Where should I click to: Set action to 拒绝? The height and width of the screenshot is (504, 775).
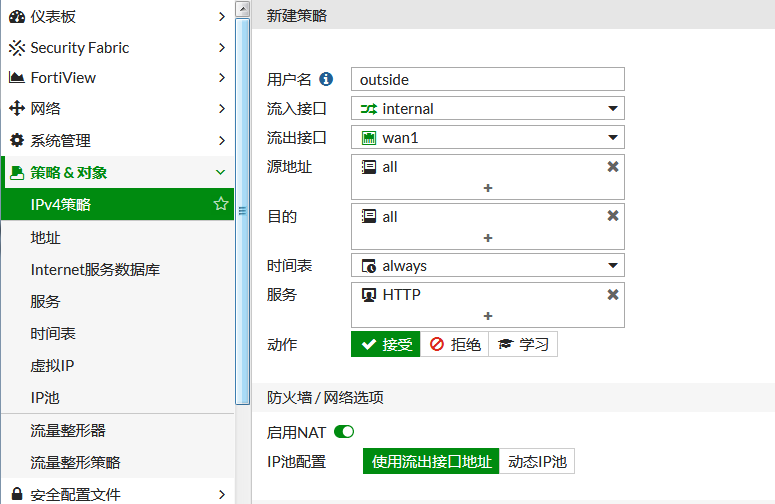[x=455, y=344]
